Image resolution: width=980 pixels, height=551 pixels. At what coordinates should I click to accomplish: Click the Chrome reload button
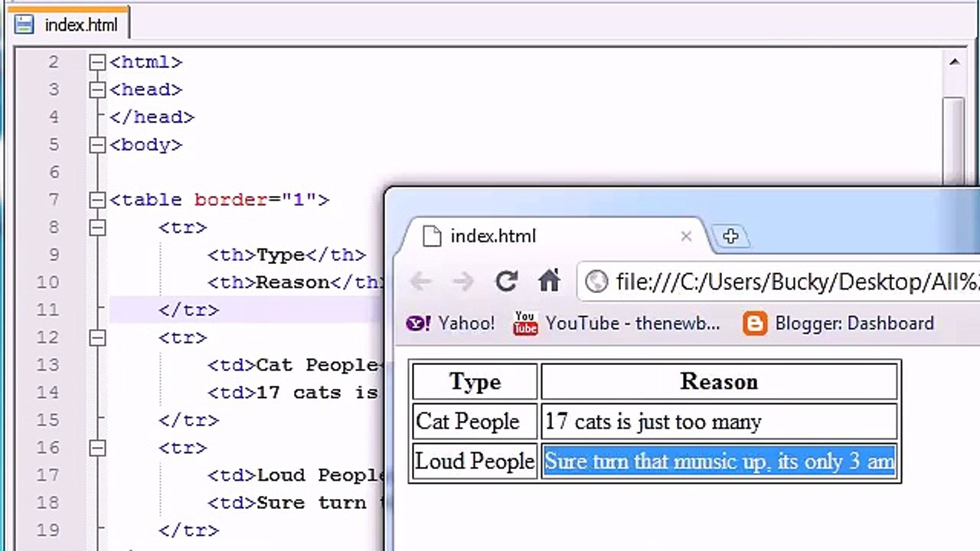[x=506, y=282]
